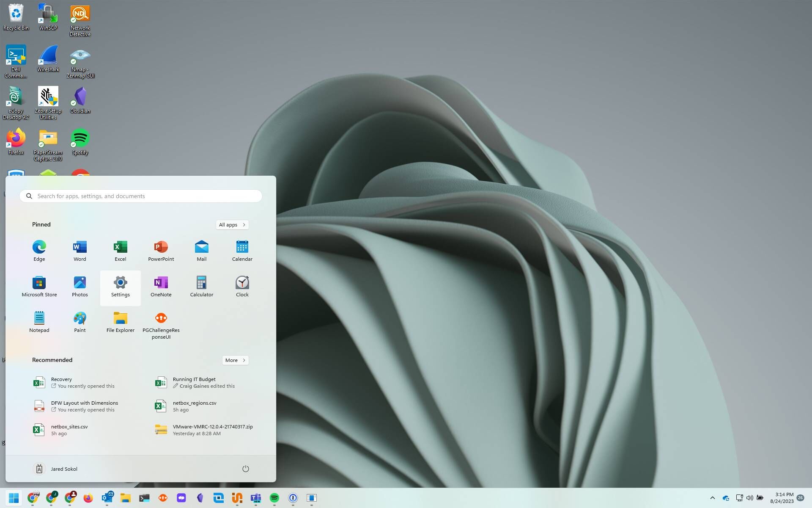Expand the All apps list
Screen dimensions: 812x508
pos(232,224)
